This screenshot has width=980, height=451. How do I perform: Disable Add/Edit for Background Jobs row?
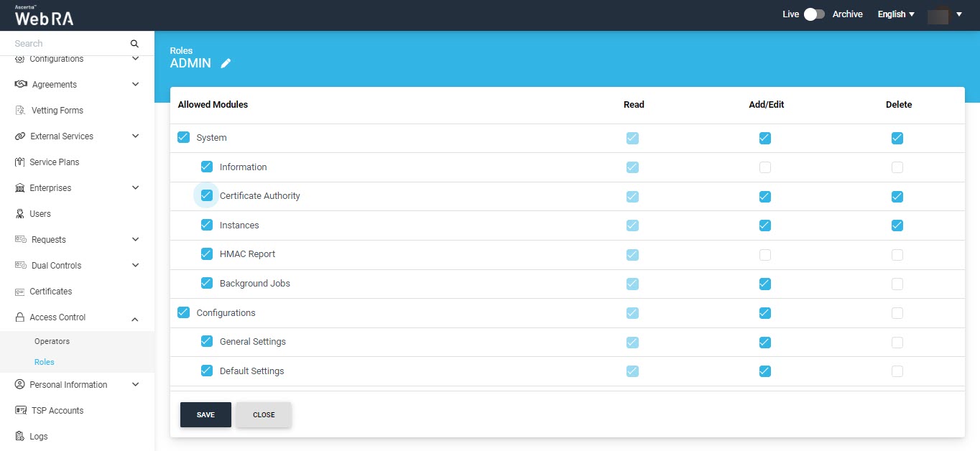pos(765,284)
